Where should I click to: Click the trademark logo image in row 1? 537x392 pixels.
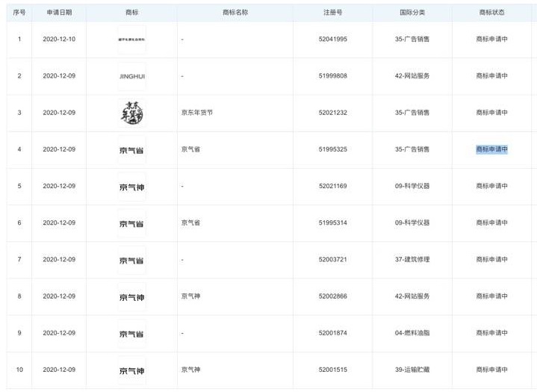point(131,39)
